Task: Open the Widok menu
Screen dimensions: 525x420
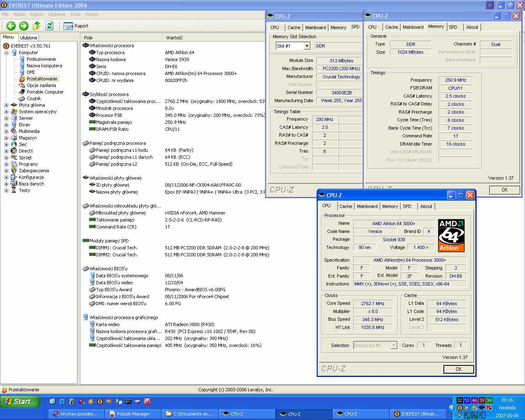Action: point(19,14)
